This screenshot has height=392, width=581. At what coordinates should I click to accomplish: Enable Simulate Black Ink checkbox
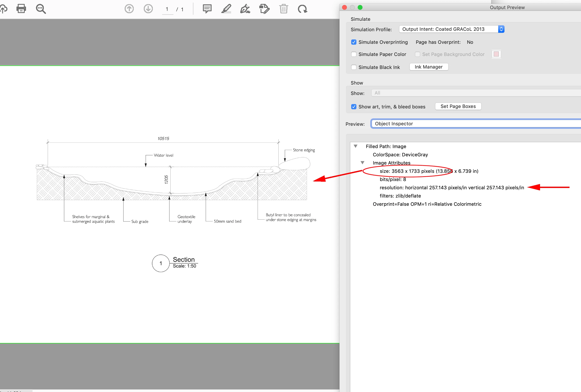point(354,67)
